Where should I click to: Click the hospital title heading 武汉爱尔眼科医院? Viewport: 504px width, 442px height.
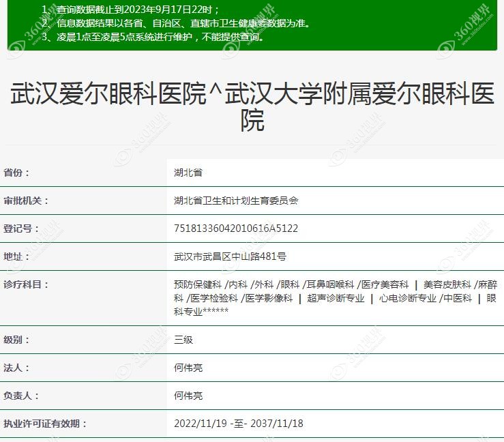click(x=252, y=106)
